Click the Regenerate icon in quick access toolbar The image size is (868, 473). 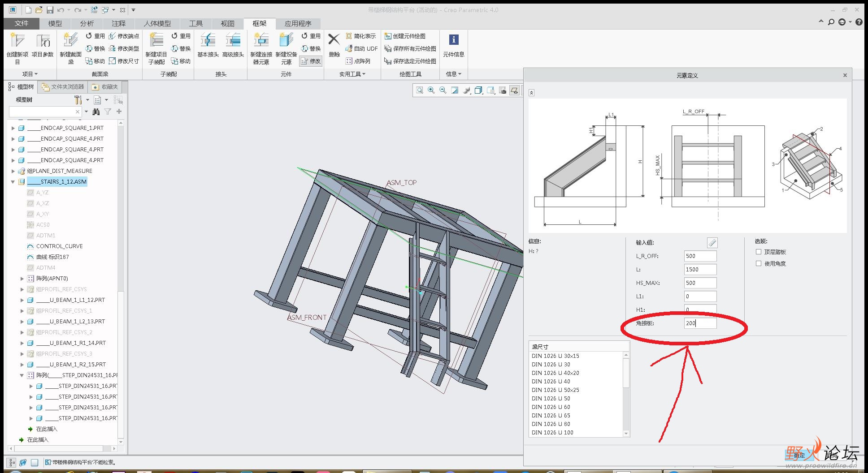pyautogui.click(x=94, y=10)
